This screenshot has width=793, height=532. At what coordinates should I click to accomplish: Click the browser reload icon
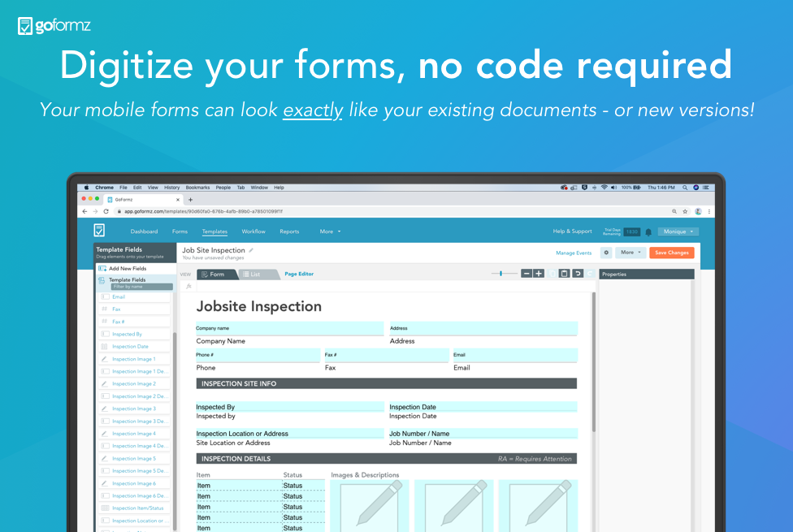tap(106, 211)
